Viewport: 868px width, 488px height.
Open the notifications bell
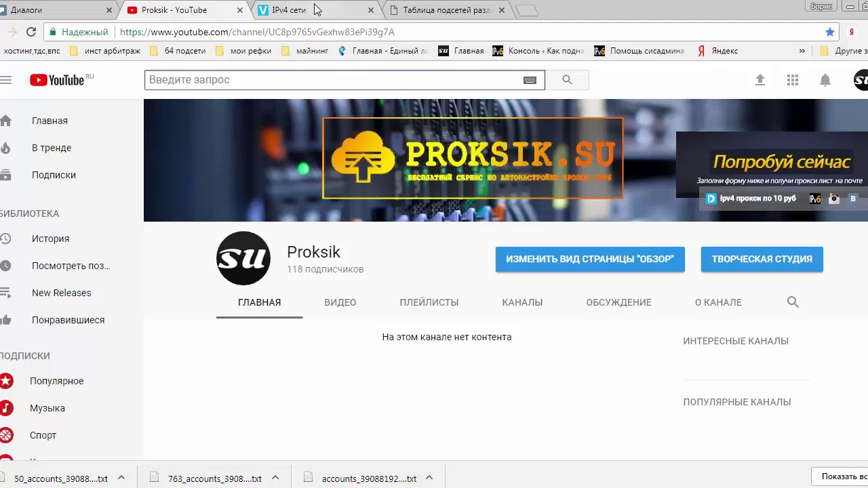coord(825,80)
